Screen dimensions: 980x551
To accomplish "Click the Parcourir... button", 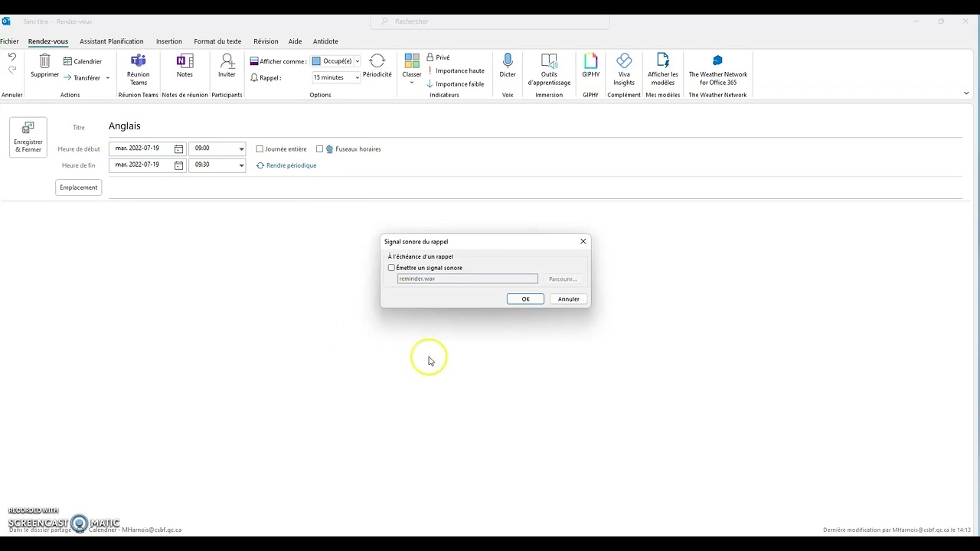I will click(x=563, y=279).
